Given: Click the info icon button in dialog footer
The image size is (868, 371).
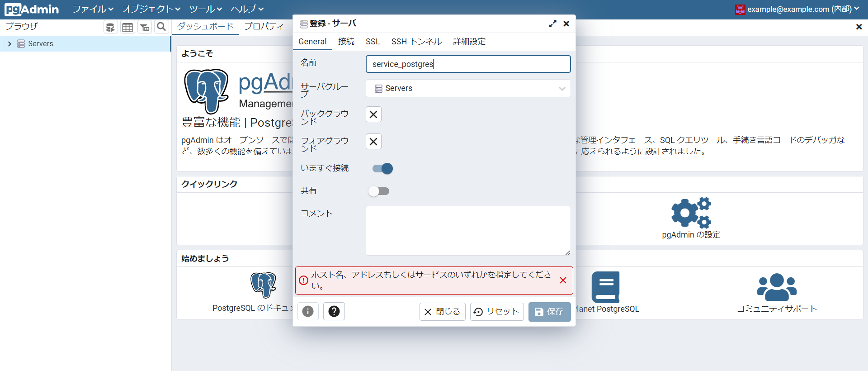Looking at the screenshot, I should tap(308, 311).
